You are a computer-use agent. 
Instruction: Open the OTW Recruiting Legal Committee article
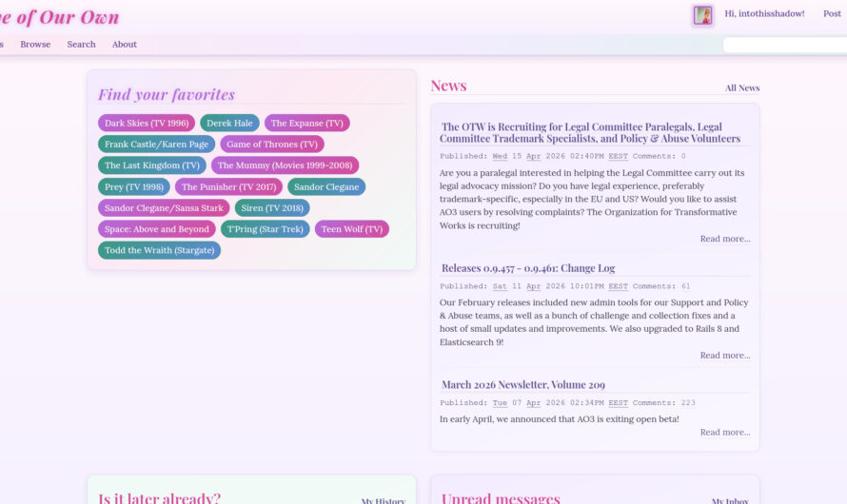point(590,133)
